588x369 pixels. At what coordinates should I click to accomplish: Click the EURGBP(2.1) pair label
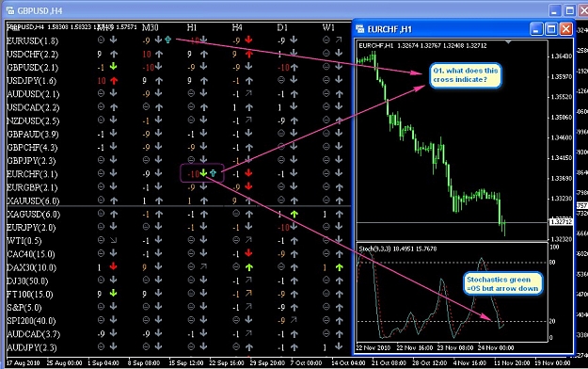pyautogui.click(x=32, y=187)
